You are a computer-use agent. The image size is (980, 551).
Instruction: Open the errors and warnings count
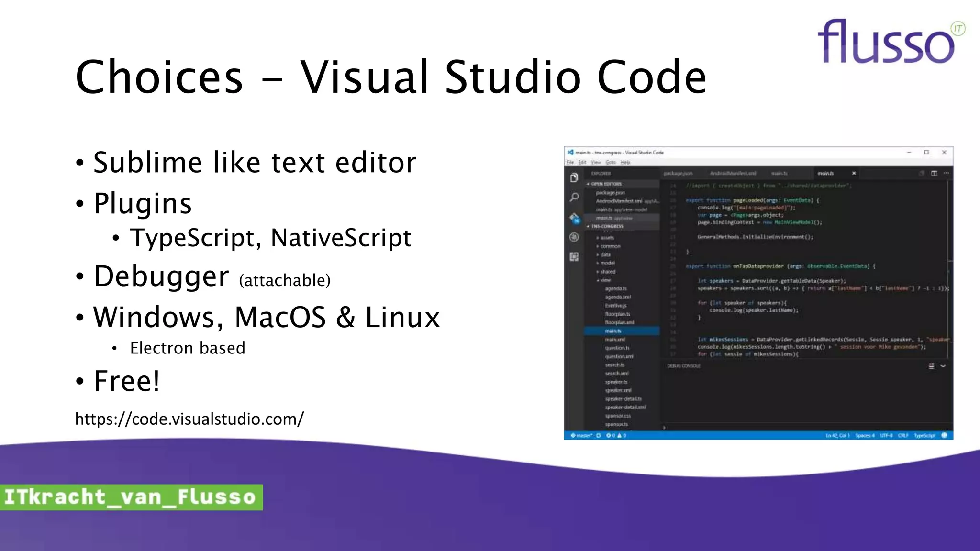pos(616,435)
